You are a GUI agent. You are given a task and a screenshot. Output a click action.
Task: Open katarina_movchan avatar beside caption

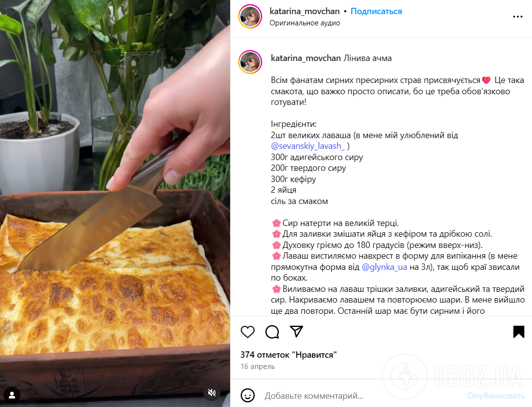tap(250, 62)
